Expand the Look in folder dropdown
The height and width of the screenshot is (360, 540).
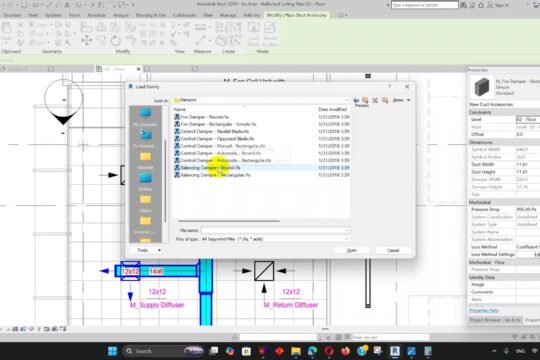tap(346, 100)
